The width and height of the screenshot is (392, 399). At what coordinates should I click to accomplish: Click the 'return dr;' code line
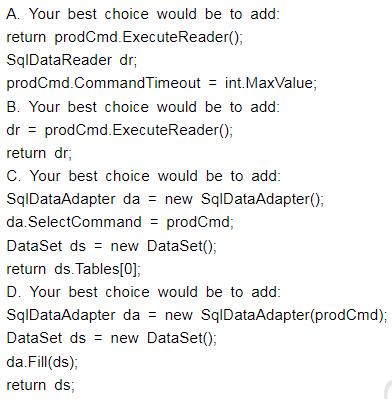(39, 153)
